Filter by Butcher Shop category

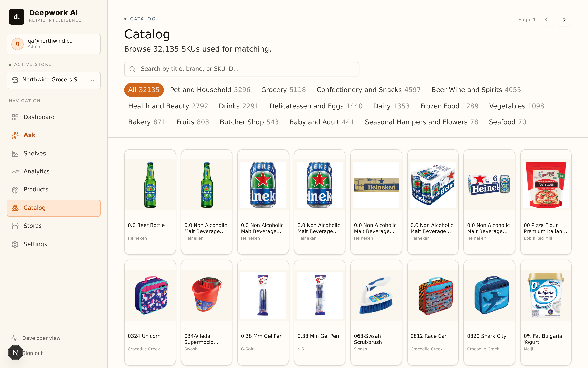point(249,122)
